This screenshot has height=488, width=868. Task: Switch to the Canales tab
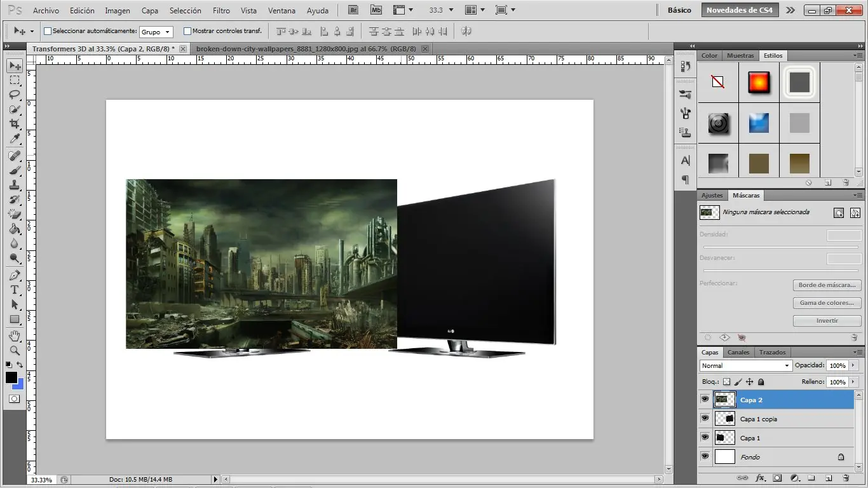738,352
